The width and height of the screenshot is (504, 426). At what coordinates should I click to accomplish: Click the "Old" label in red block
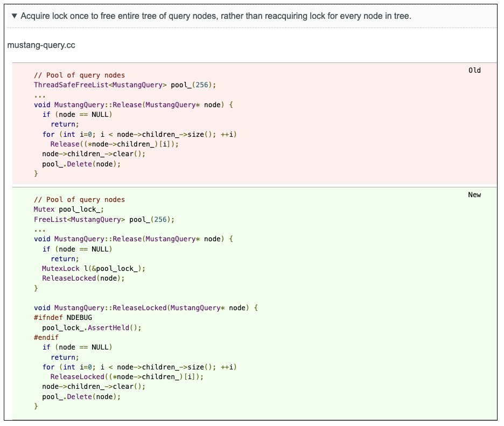[x=474, y=71]
